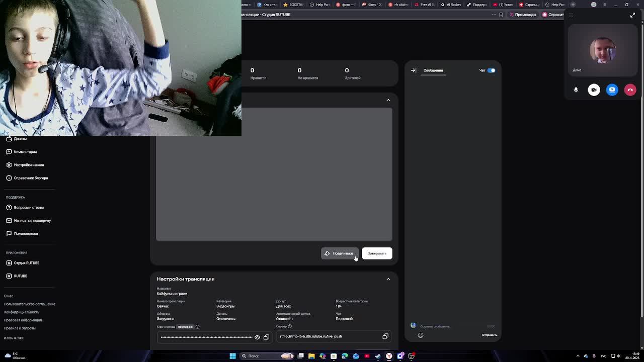644x362 pixels.
Task: Click help icon next to Сервер
Action: [x=289, y=326]
